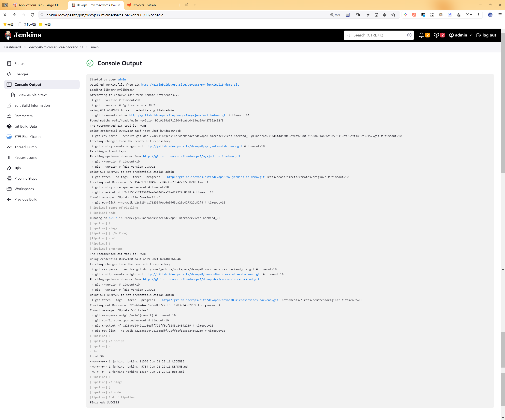Go to Dashboard breadcrumb

tap(12, 47)
